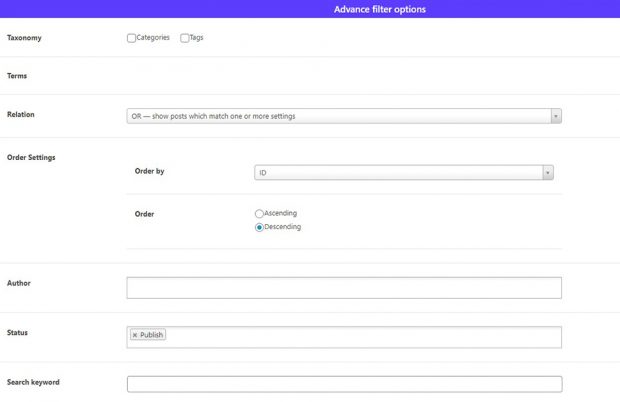Click the Terms row label
Screen dimensions: 620x402
point(19,76)
